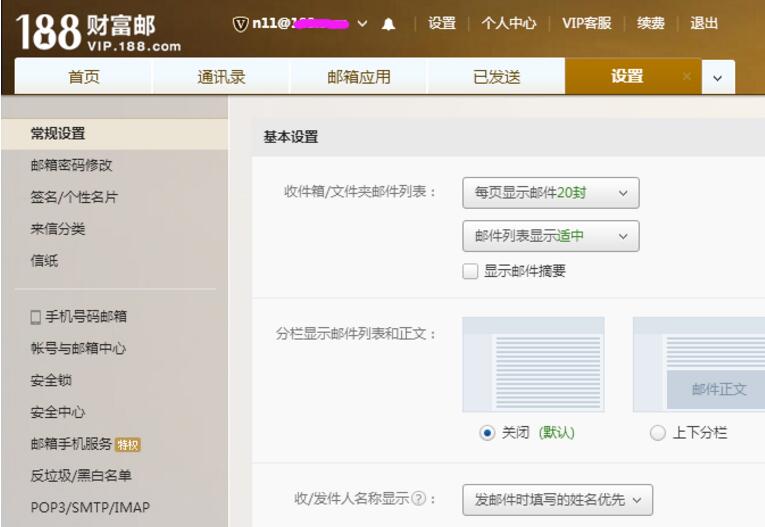Click help icon beside 收/发件人名称显示
The height and width of the screenshot is (527, 765).
419,498
